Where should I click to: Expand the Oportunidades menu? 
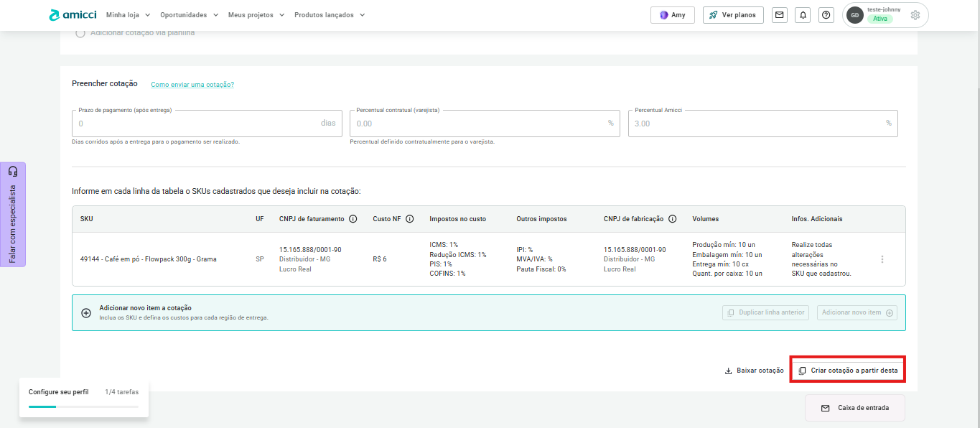(188, 15)
